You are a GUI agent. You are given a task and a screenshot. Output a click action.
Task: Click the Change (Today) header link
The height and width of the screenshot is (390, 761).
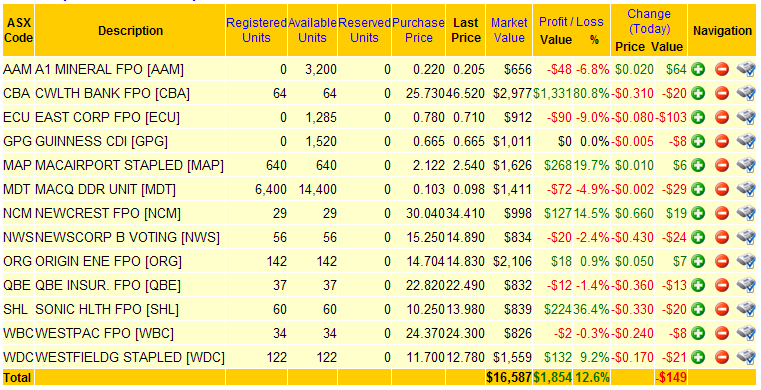click(x=649, y=21)
